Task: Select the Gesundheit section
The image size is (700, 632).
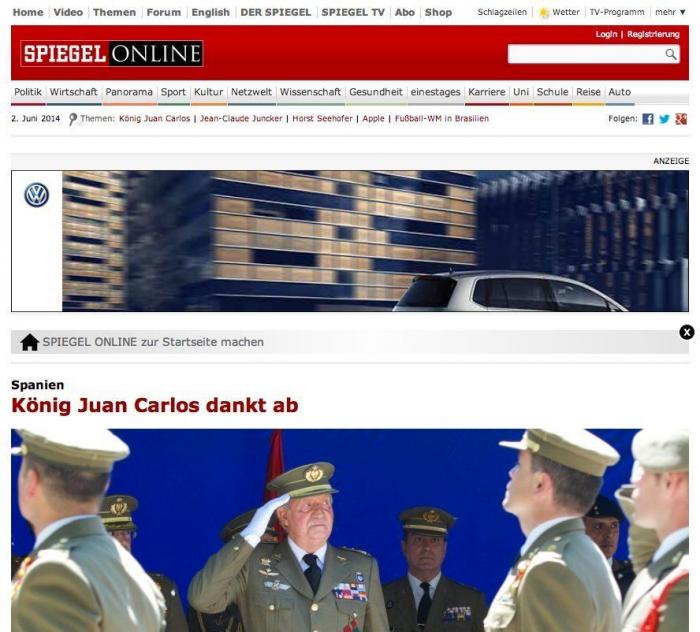Action: 376,92
